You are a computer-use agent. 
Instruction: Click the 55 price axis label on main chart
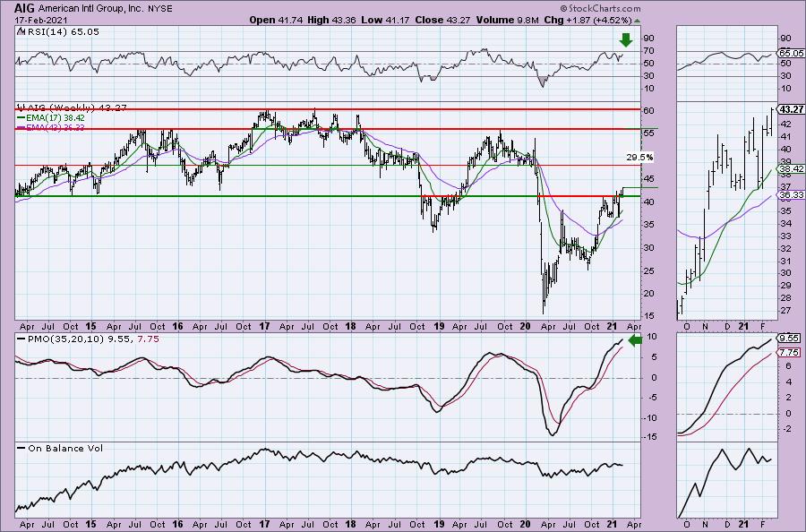[x=648, y=133]
